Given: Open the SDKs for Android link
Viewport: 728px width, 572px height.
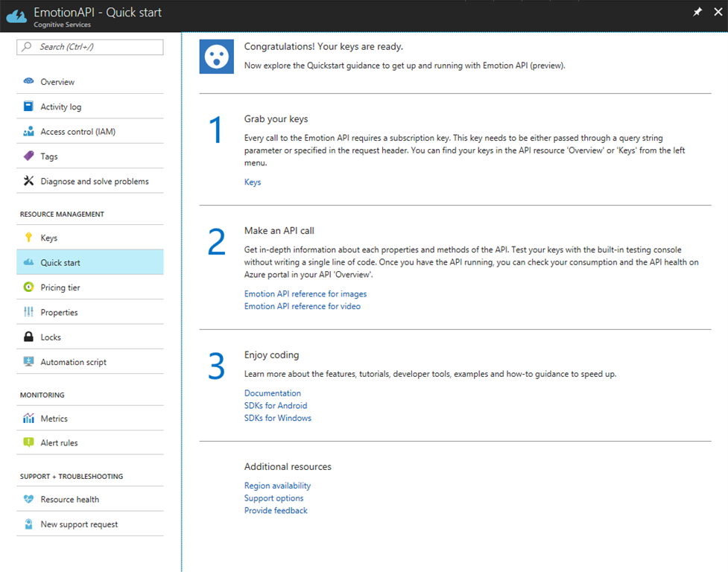Looking at the screenshot, I should click(276, 406).
